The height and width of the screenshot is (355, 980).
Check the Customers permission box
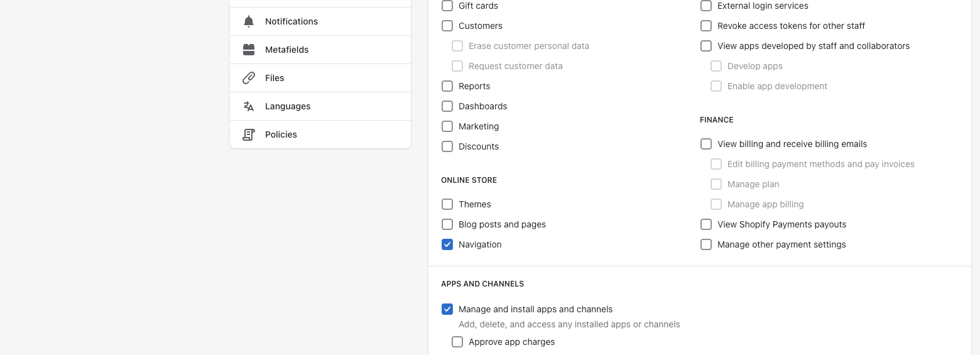[x=447, y=26]
